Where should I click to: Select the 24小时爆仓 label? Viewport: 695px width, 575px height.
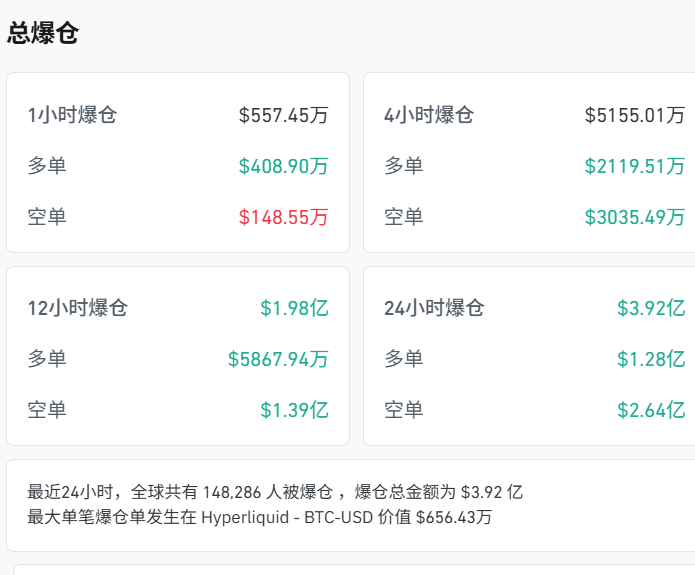pos(434,308)
